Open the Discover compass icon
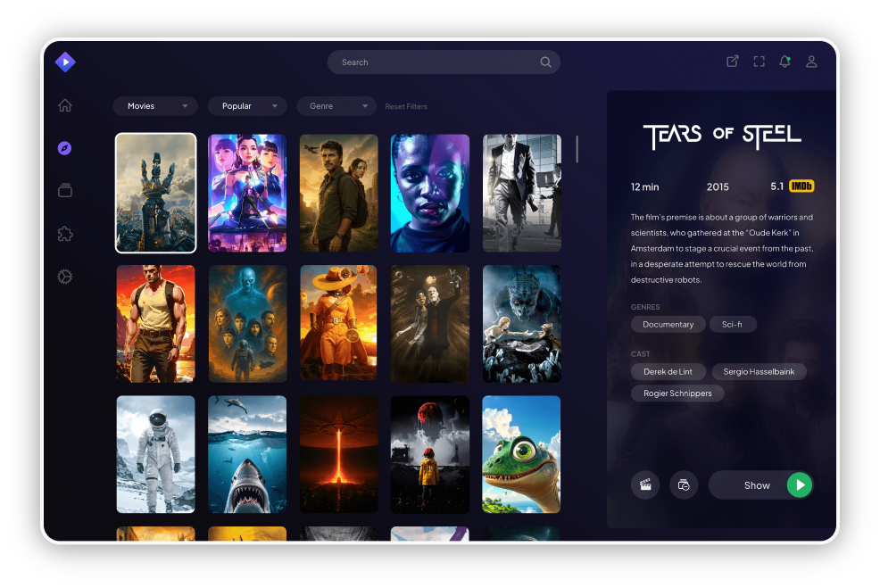The height and width of the screenshot is (588, 880). [x=64, y=148]
